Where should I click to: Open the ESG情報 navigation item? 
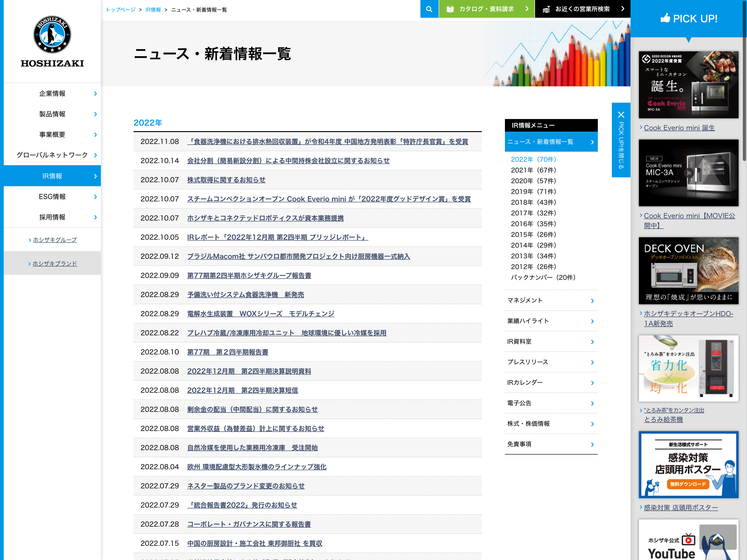pyautogui.click(x=52, y=197)
